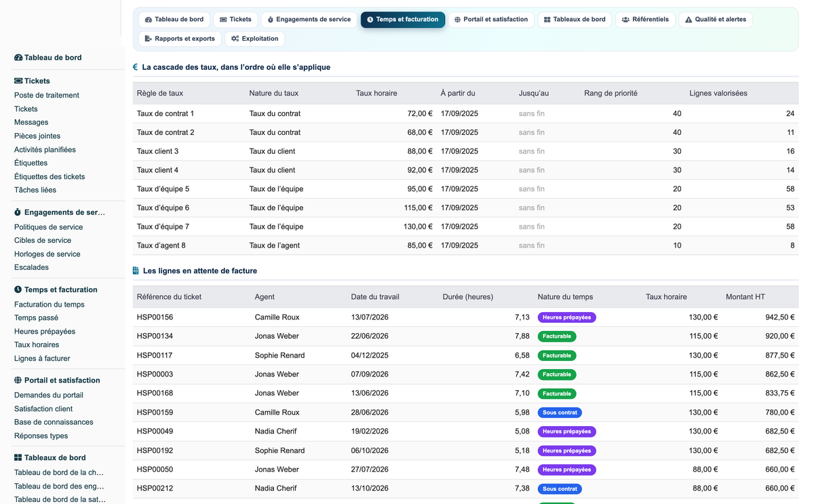This screenshot has width=814, height=504.
Task: Click the globe icon in Portail et satisfaction tab
Action: [457, 20]
